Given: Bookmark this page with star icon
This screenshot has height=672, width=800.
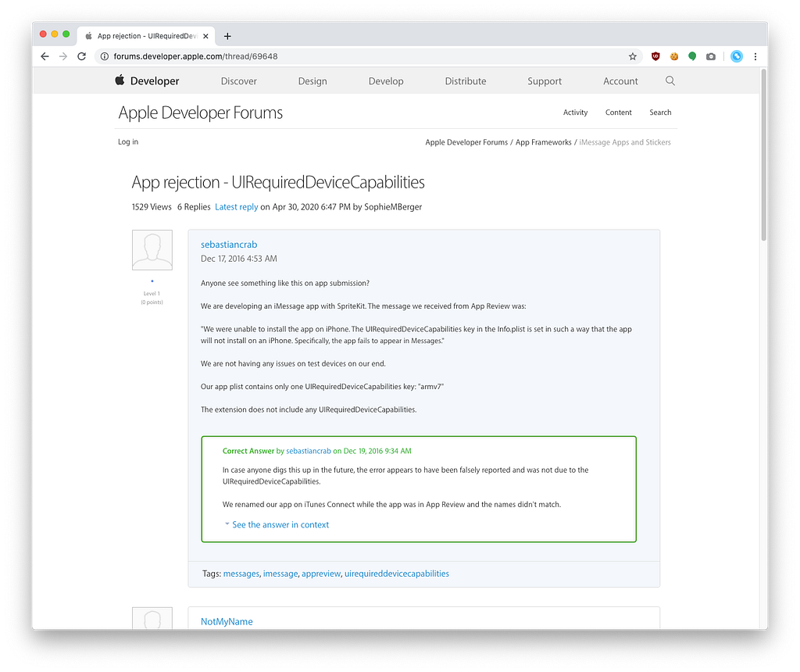Looking at the screenshot, I should click(633, 56).
